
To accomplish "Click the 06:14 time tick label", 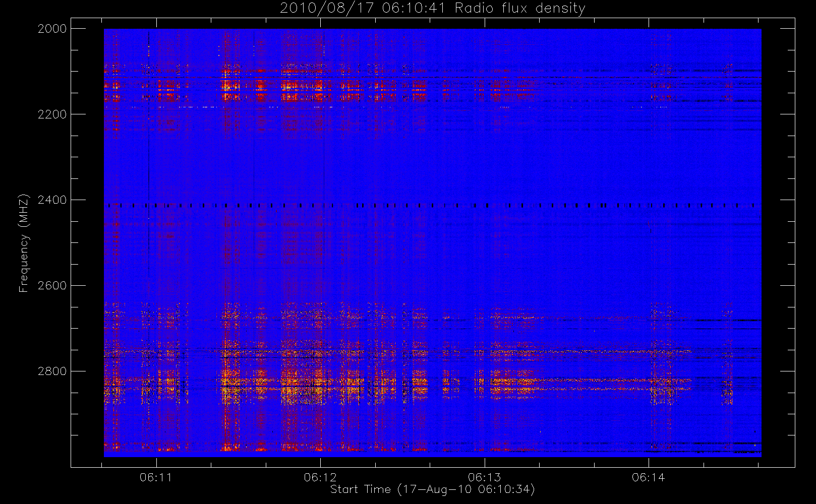I will pos(649,477).
